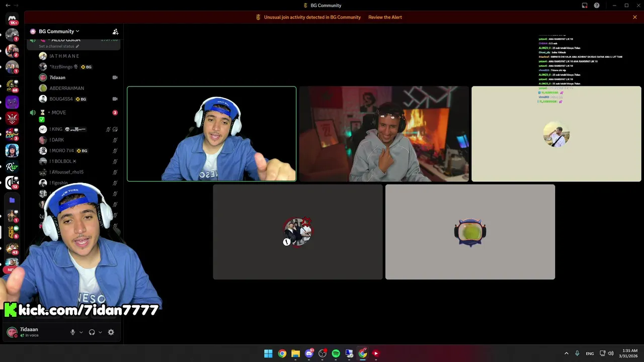Click camera icon next to BOUG4SS4
The image size is (644, 362).
115,99
